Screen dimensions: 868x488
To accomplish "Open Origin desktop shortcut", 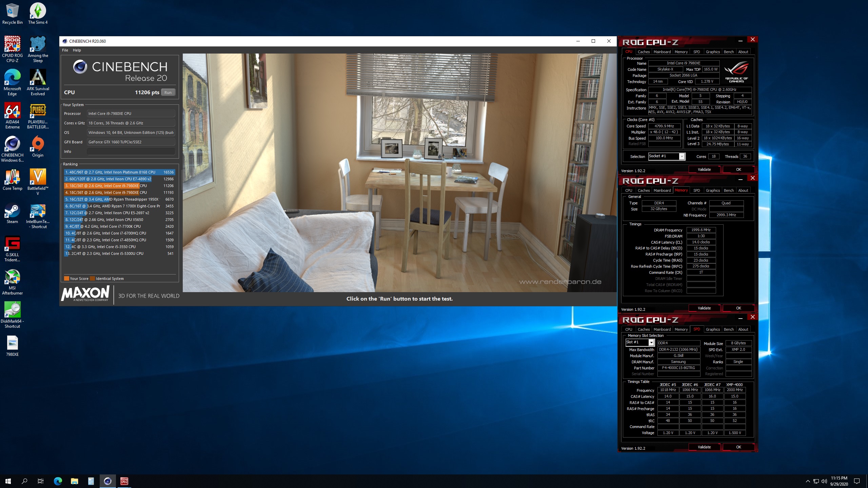I will coord(38,147).
